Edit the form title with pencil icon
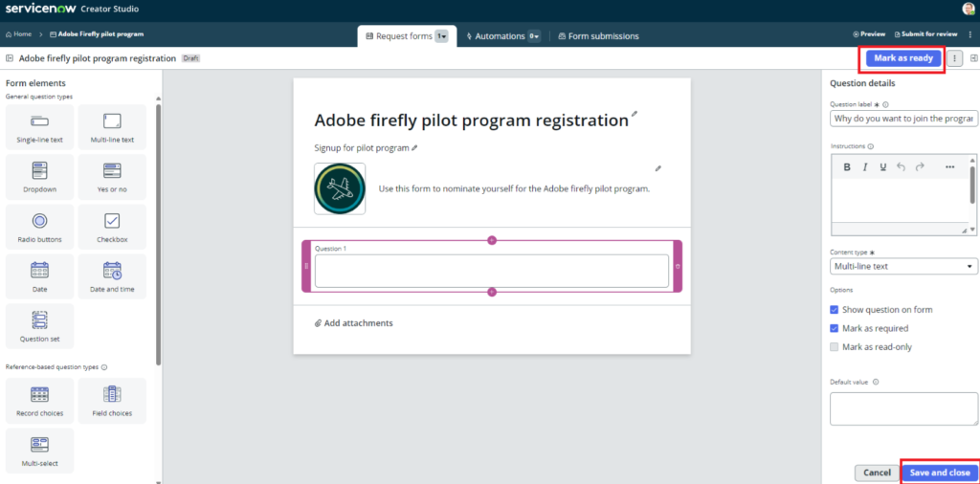Viewport: 980px width, 484px height. pyautogui.click(x=634, y=114)
